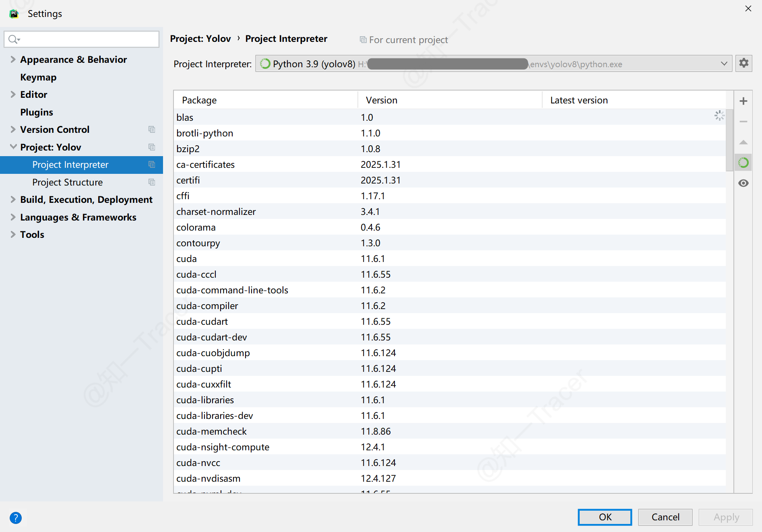This screenshot has width=762, height=532.
Task: Click the interpreter settings gear icon
Action: click(743, 63)
